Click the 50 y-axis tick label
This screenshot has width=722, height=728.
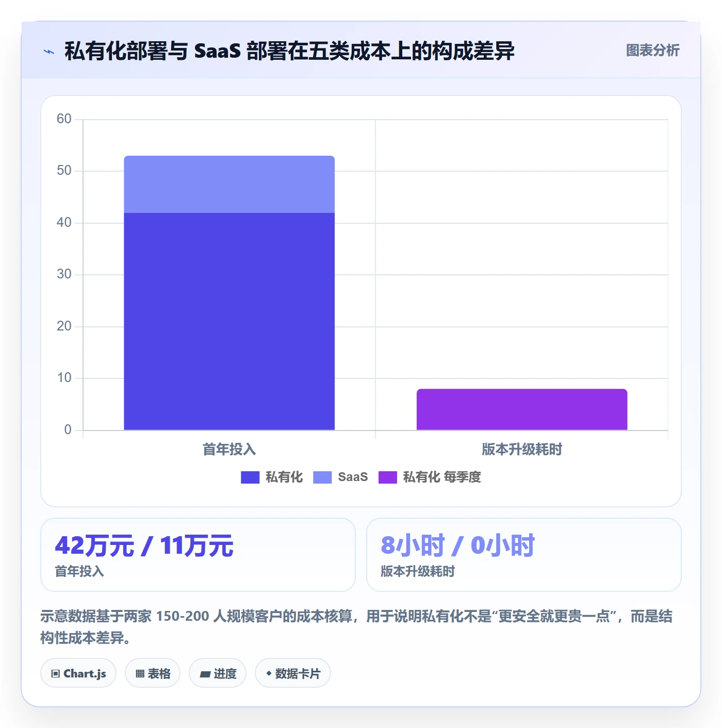point(64,171)
